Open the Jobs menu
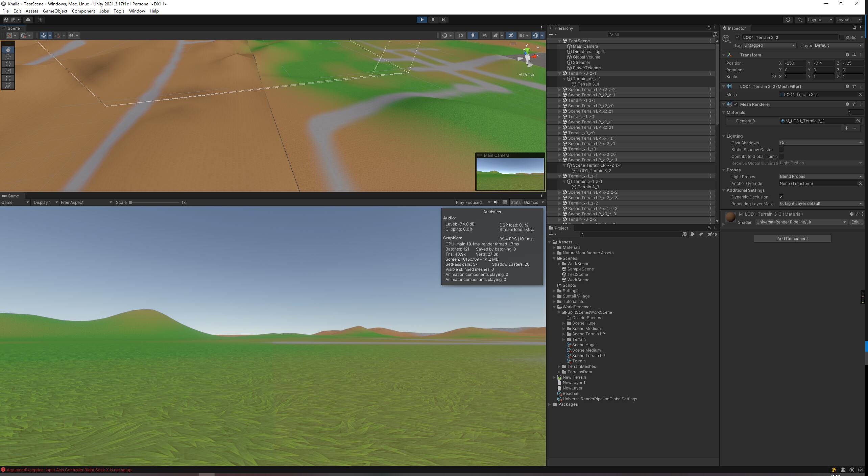Screen dimensions: 868x476 coord(104,11)
